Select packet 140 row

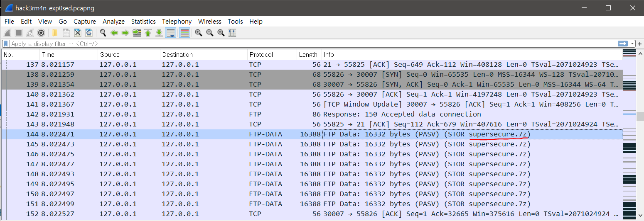312,95
